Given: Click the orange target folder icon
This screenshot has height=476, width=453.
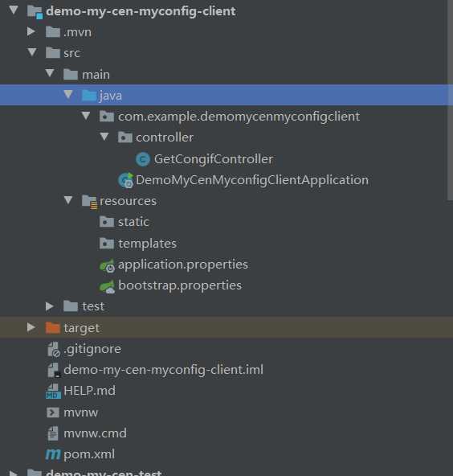Looking at the screenshot, I should 53,328.
